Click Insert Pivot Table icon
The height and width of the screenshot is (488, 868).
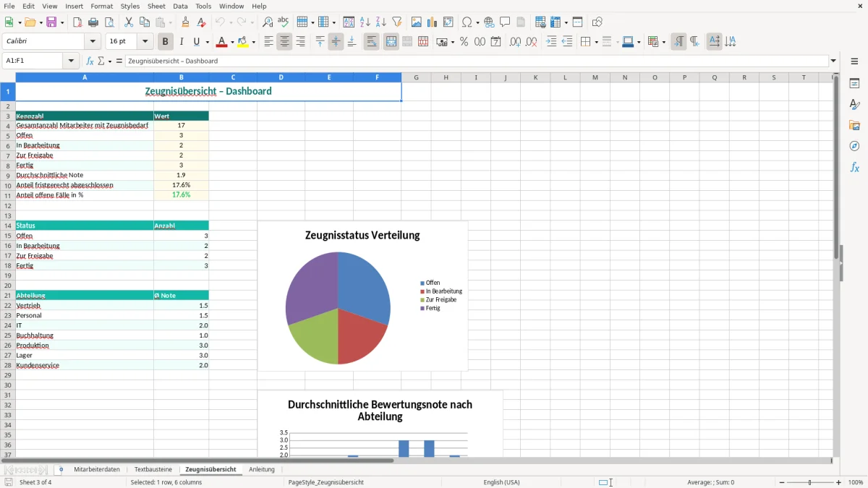448,22
